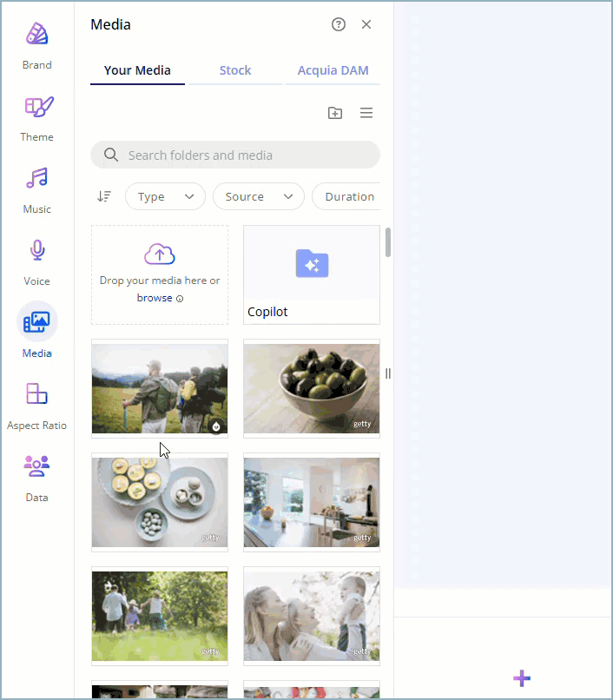Switch to list view icon
This screenshot has height=700, width=613.
[366, 113]
